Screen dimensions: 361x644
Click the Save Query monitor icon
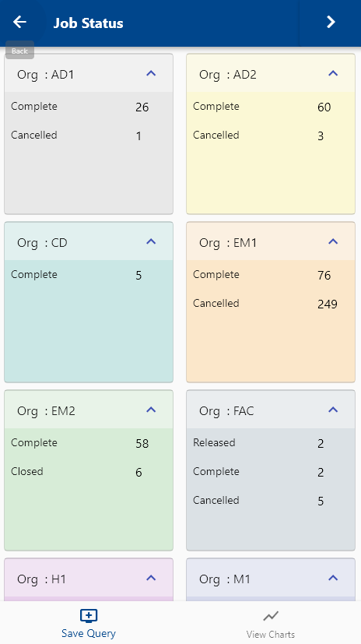pos(89,616)
